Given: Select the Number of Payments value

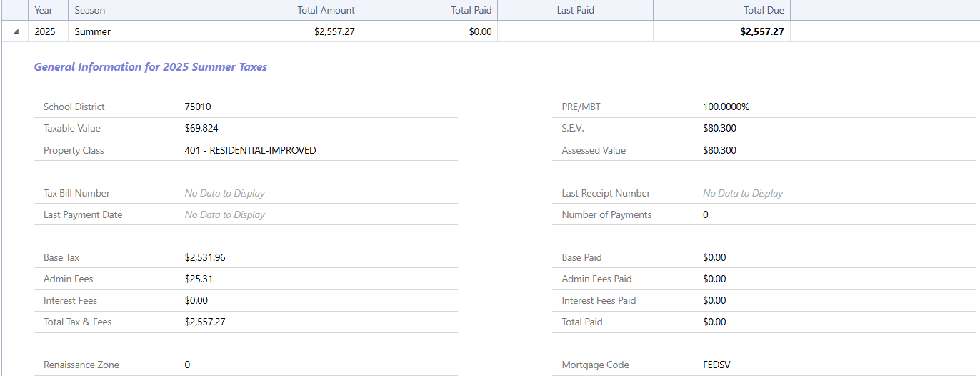Looking at the screenshot, I should coord(706,214).
